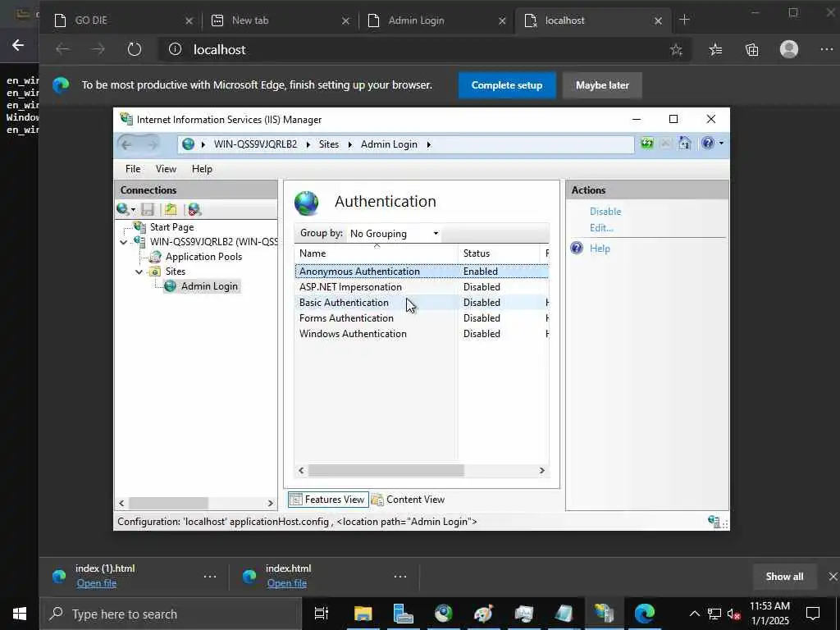Open Windows Start menu
This screenshot has width=840, height=630.
tap(20, 614)
